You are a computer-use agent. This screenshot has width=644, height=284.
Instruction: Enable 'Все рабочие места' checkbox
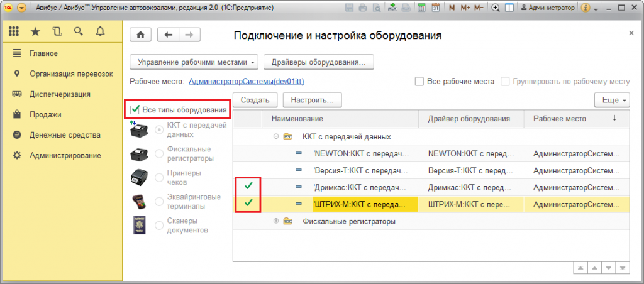[419, 82]
